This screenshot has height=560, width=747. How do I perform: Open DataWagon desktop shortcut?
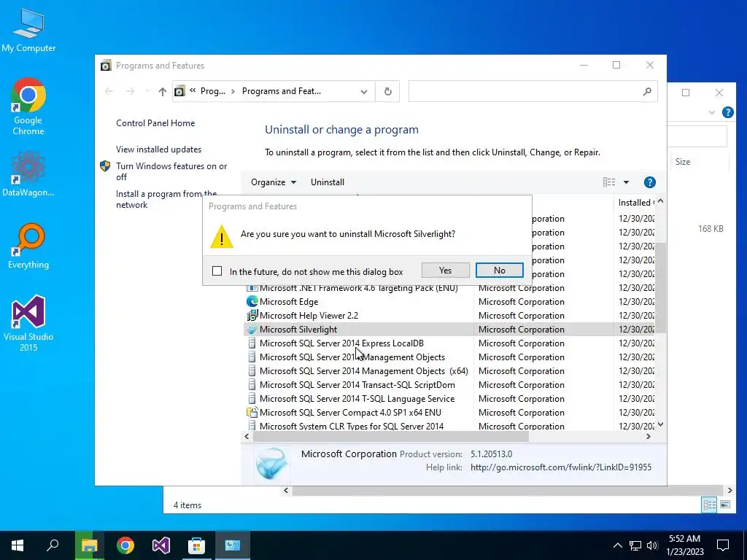click(28, 174)
